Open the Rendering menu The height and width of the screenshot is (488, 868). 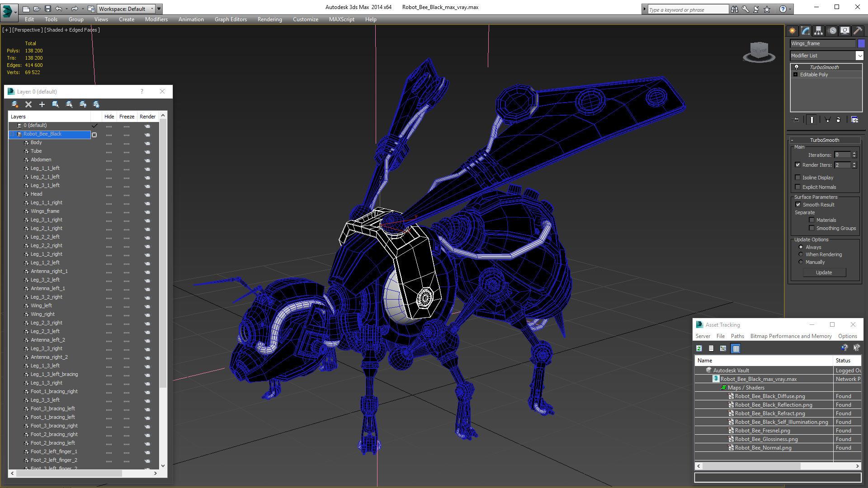(x=269, y=19)
